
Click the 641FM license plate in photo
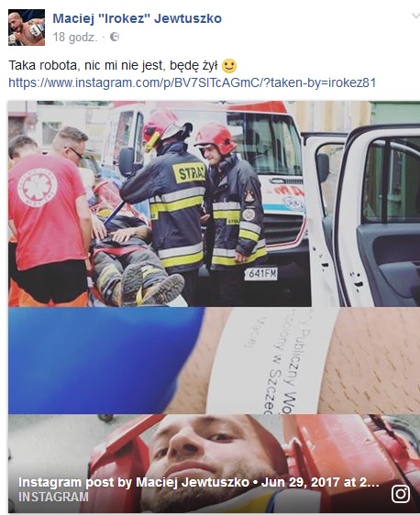tap(261, 273)
